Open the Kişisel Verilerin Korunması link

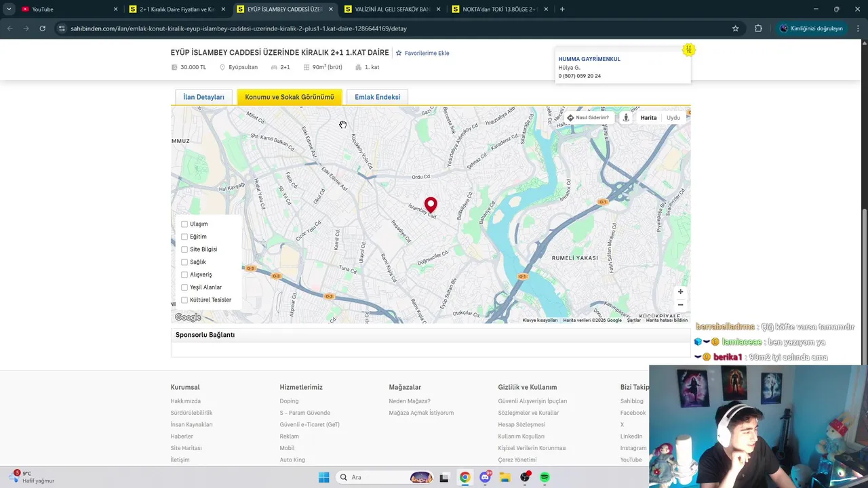pyautogui.click(x=532, y=448)
